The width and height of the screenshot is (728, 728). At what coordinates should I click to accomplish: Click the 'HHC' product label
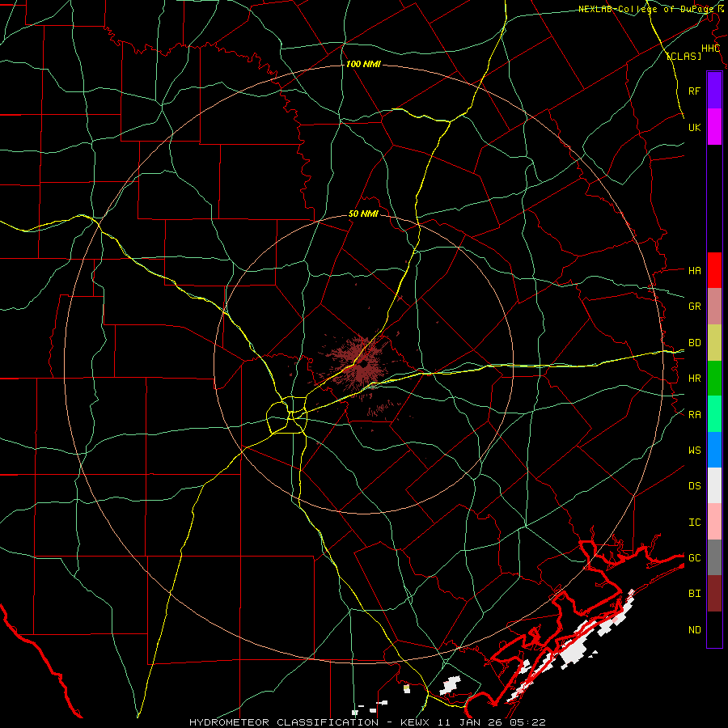pos(710,49)
